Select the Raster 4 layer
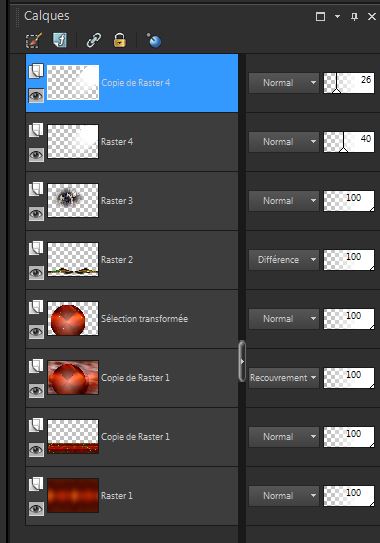 [x=132, y=142]
